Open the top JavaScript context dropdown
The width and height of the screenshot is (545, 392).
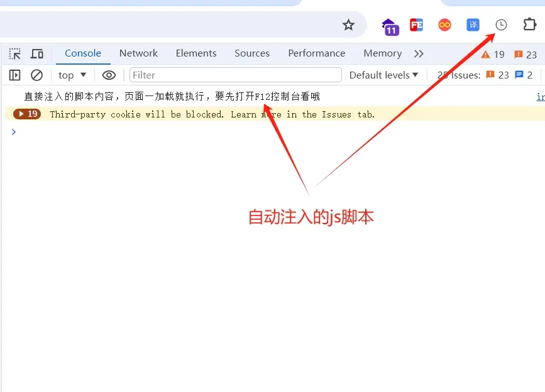pyautogui.click(x=72, y=75)
